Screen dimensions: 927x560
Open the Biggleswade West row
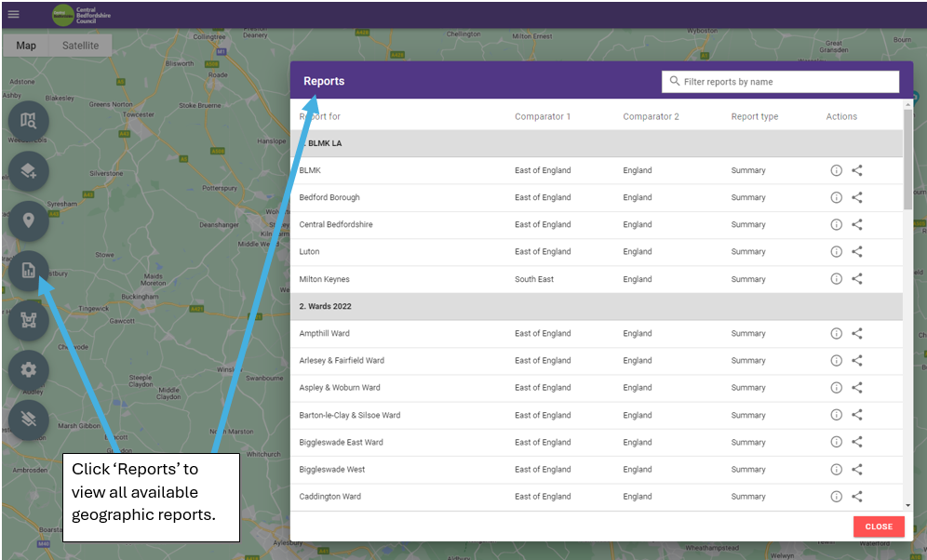click(x=597, y=469)
